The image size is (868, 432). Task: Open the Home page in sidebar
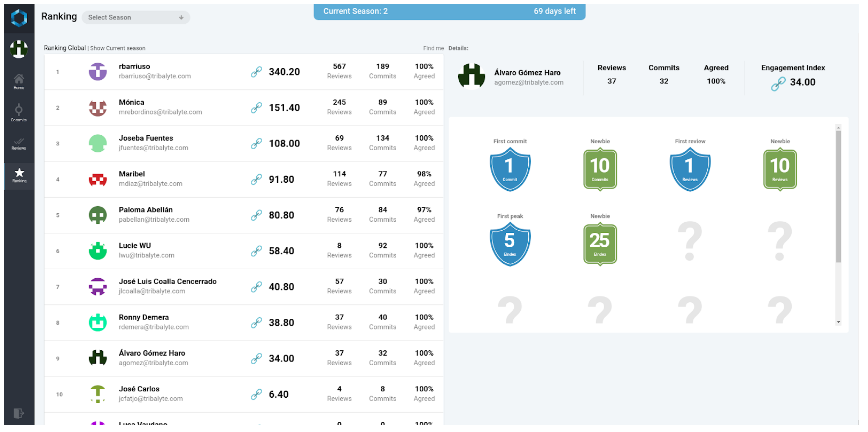(x=18, y=80)
